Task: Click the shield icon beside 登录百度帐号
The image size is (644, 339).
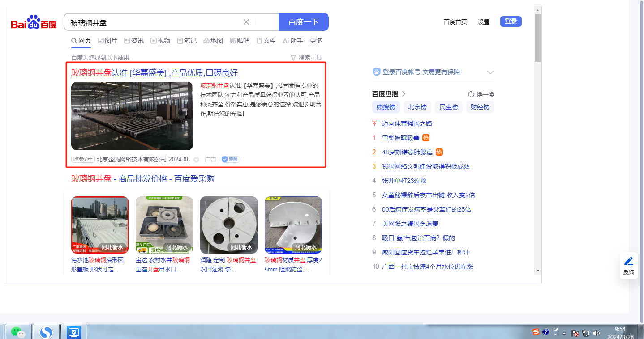Action: (x=376, y=72)
